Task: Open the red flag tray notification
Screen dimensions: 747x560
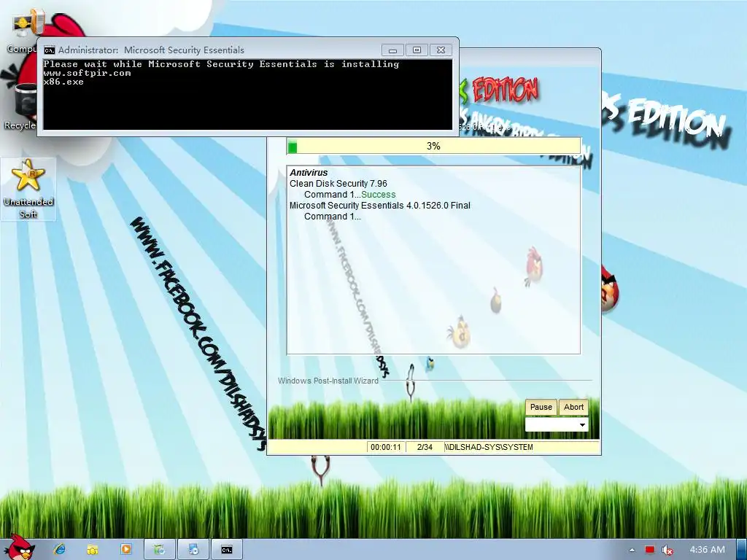Action: [650, 550]
